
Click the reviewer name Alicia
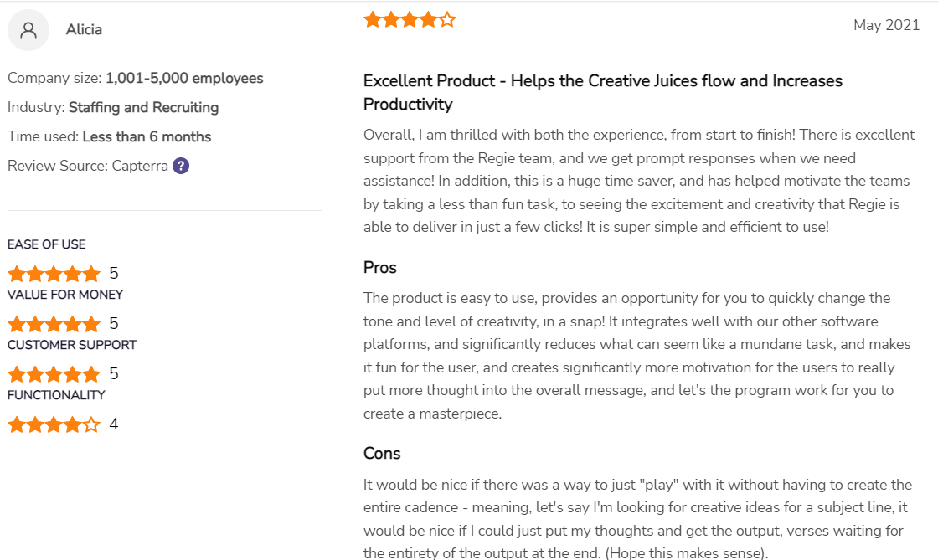[84, 29]
